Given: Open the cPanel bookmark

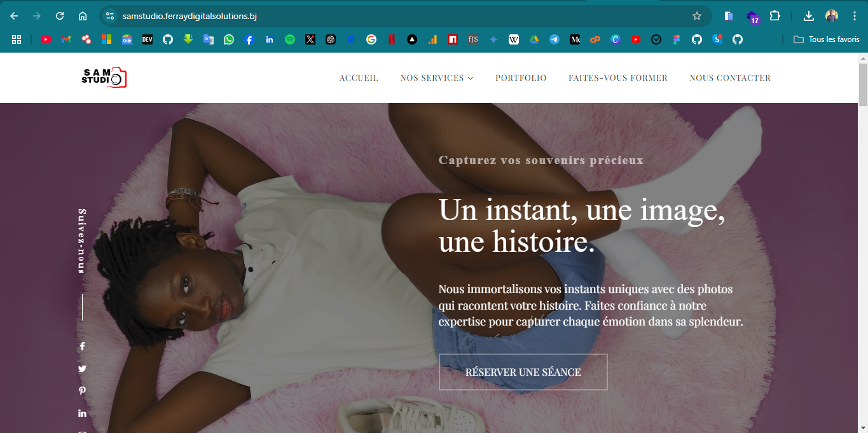Looking at the screenshot, I should [x=595, y=39].
